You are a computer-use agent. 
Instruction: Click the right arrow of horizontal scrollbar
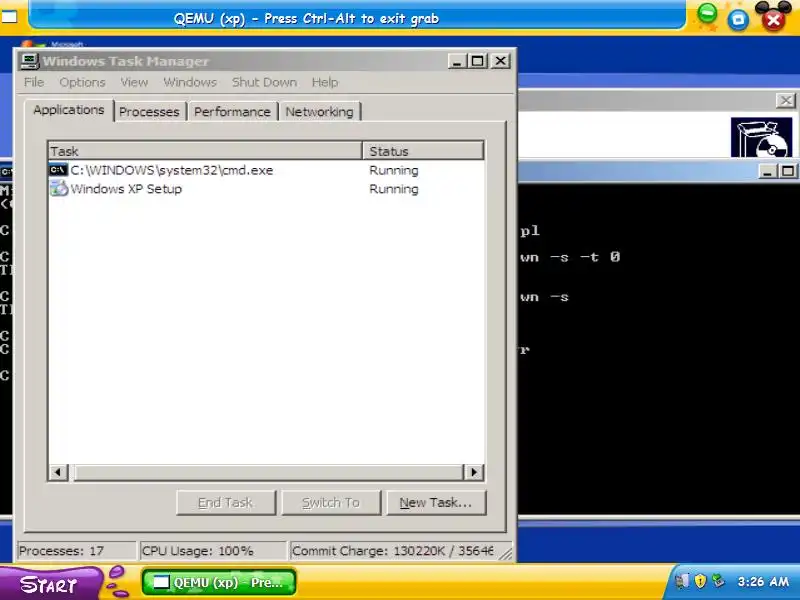tap(473, 472)
